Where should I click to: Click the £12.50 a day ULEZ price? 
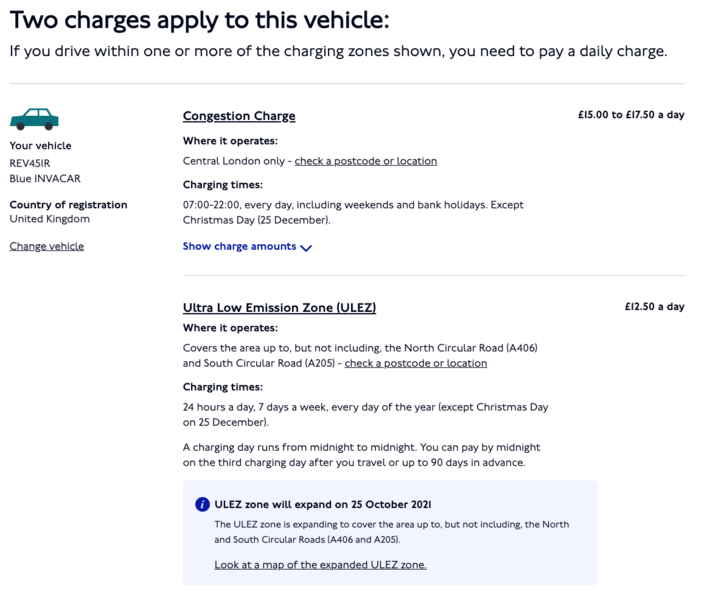tap(655, 307)
